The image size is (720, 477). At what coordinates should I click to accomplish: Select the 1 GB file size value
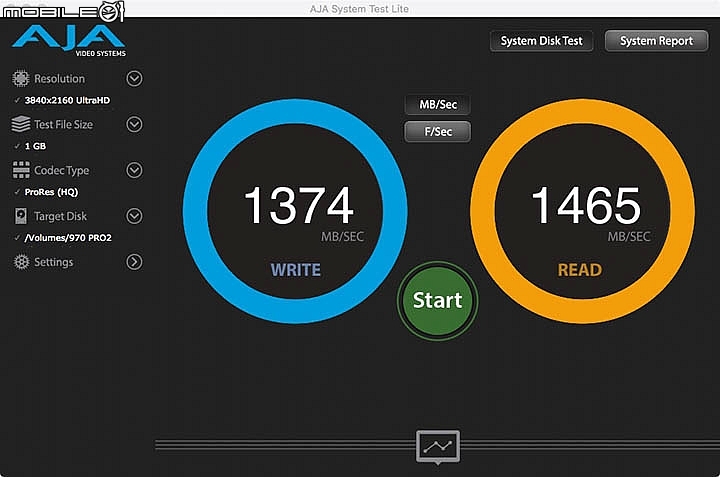click(x=35, y=146)
